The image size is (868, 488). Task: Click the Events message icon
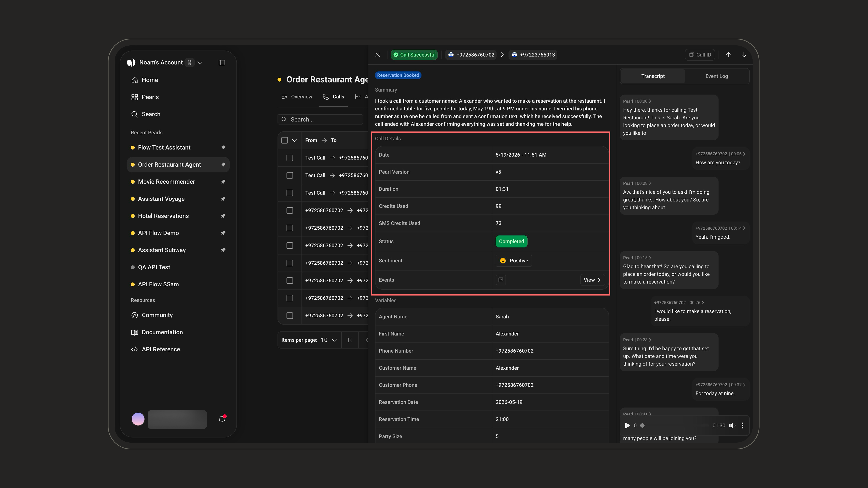501,280
